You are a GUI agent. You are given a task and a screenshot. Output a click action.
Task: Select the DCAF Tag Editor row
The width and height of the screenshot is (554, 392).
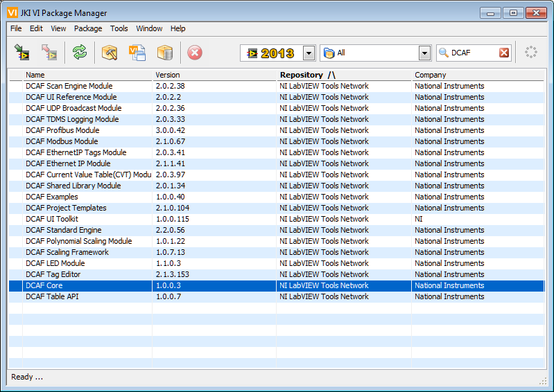pos(53,274)
